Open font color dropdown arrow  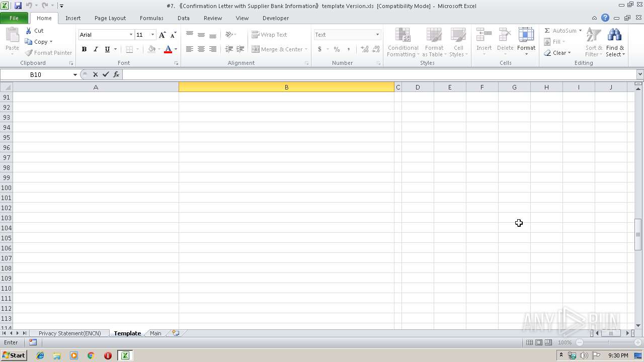coord(176,49)
